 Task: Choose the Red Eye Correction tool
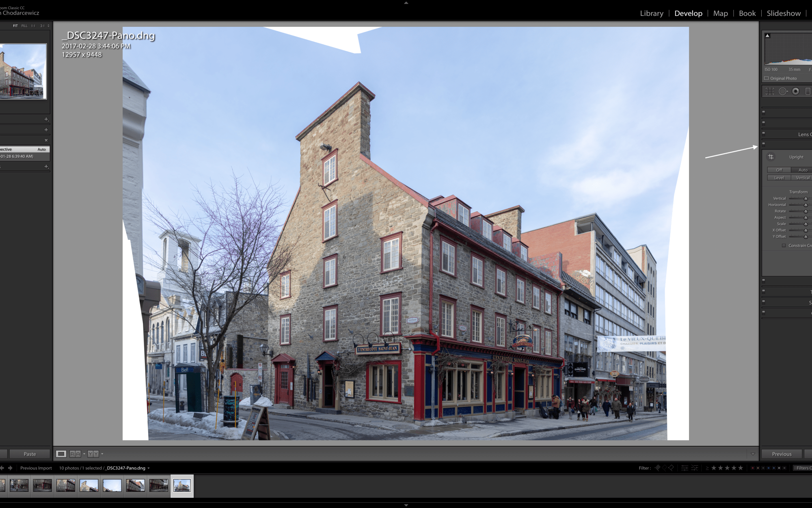796,91
